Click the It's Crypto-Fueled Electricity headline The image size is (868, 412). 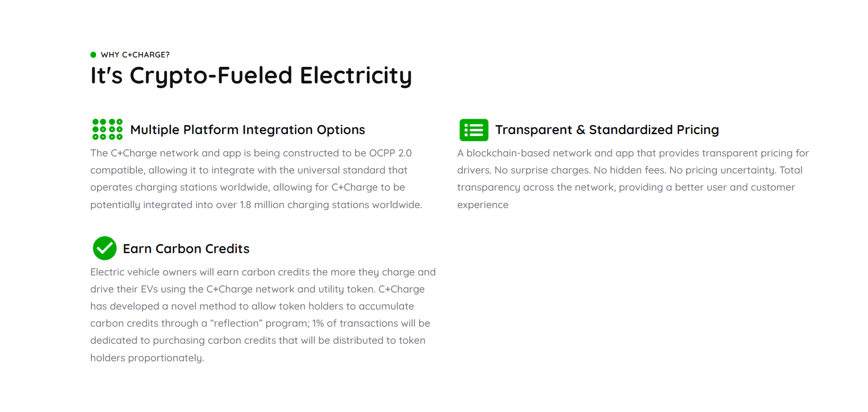251,76
